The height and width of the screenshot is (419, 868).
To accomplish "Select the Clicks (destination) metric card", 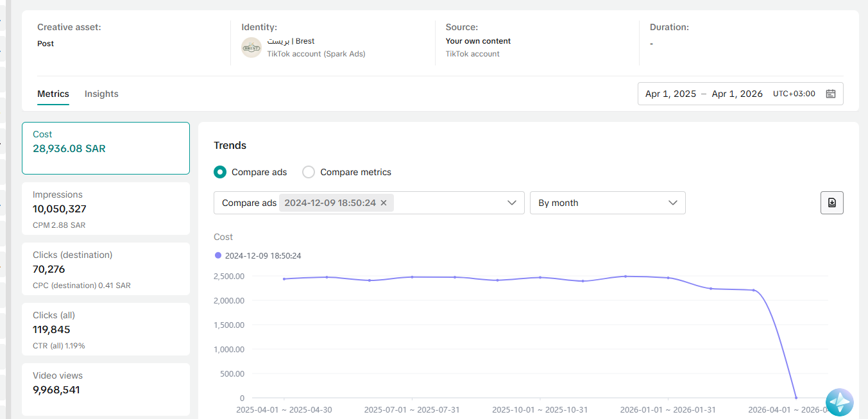I will pos(106,269).
